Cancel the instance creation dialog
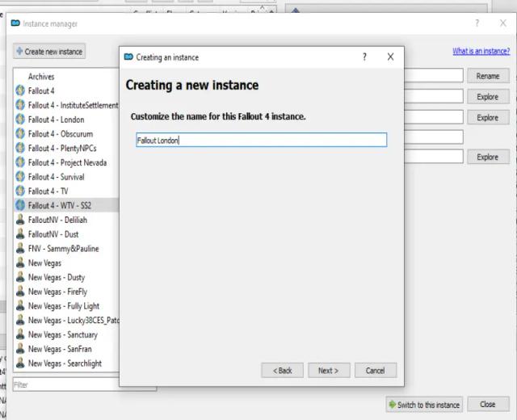Image resolution: width=517 pixels, height=420 pixels. point(376,371)
